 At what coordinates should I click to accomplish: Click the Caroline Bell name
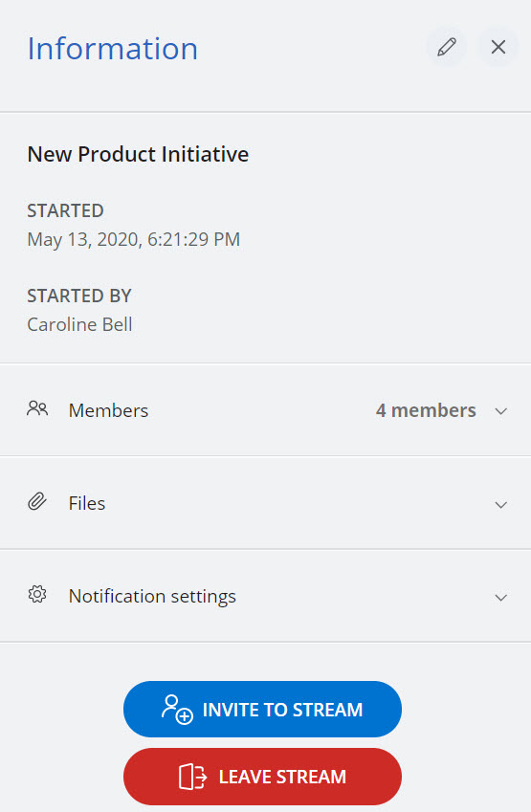tap(79, 324)
